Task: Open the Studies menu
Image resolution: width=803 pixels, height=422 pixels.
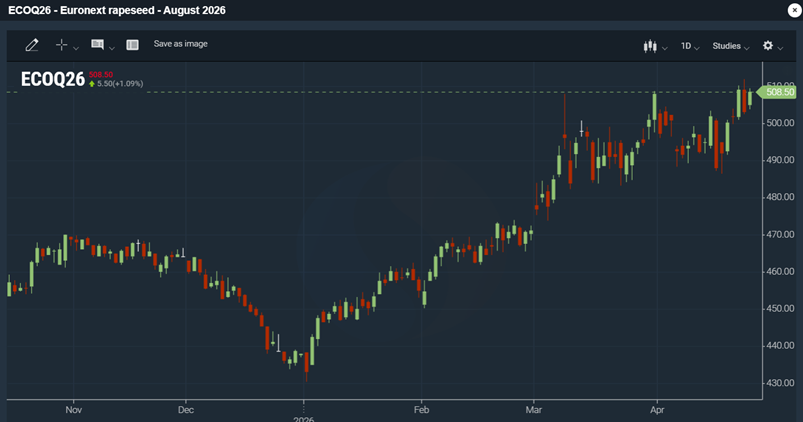Action: tap(730, 46)
